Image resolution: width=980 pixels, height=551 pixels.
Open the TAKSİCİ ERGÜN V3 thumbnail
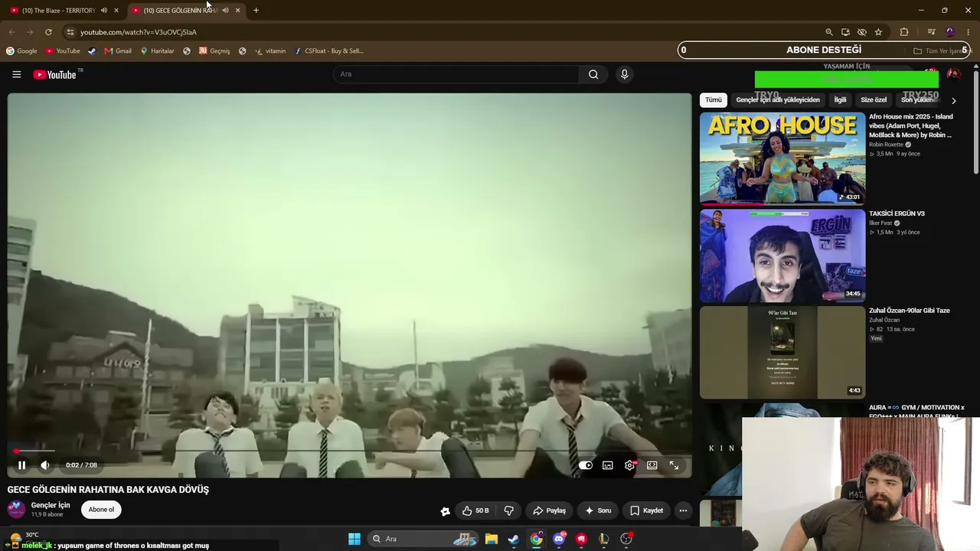[x=782, y=256]
